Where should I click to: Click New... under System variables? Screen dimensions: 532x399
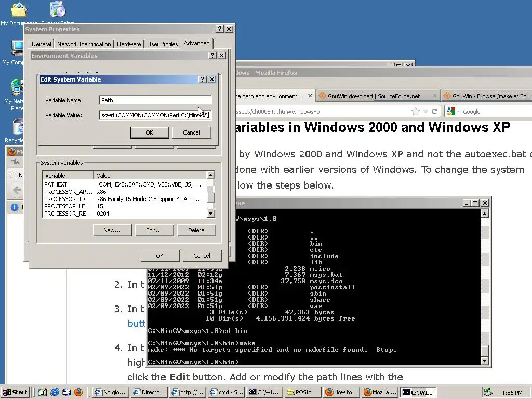(112, 230)
